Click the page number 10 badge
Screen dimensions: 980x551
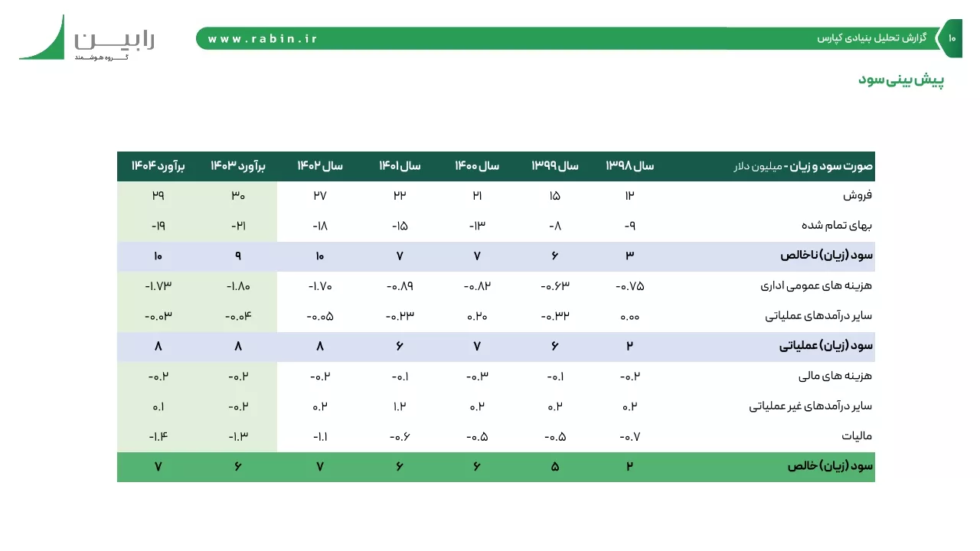coord(952,38)
